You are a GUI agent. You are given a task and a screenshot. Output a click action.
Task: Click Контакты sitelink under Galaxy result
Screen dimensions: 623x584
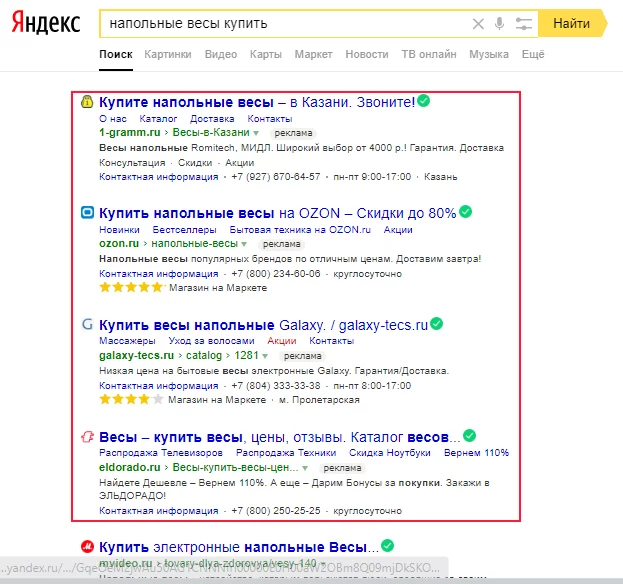coord(332,340)
